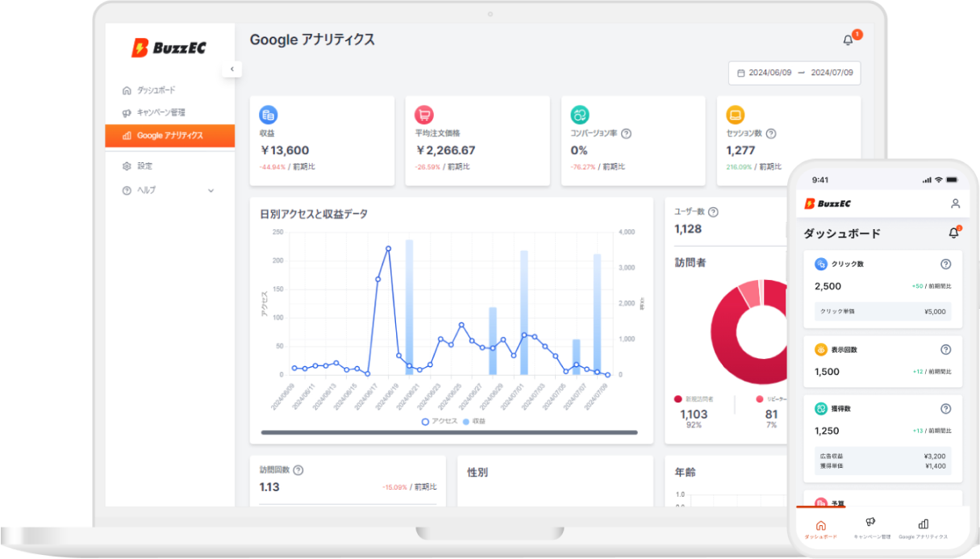Screen dimensions: 980x559
Task: Click the help icon on mobile クリック数 card
Action: (x=945, y=264)
